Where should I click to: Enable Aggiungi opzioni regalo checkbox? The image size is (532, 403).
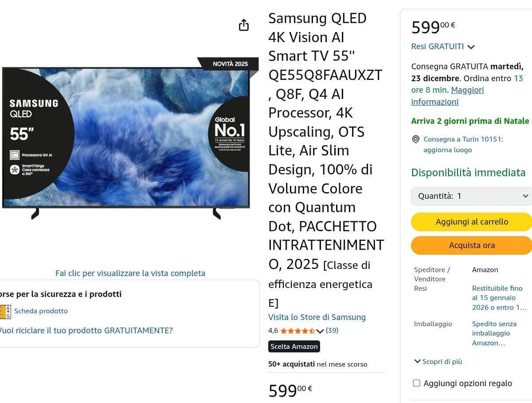pos(416,383)
